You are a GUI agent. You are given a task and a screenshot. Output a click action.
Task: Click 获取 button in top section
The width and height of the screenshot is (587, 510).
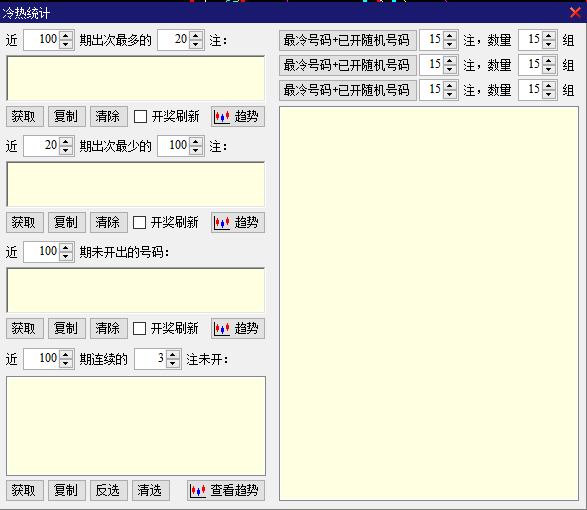[x=25, y=116]
